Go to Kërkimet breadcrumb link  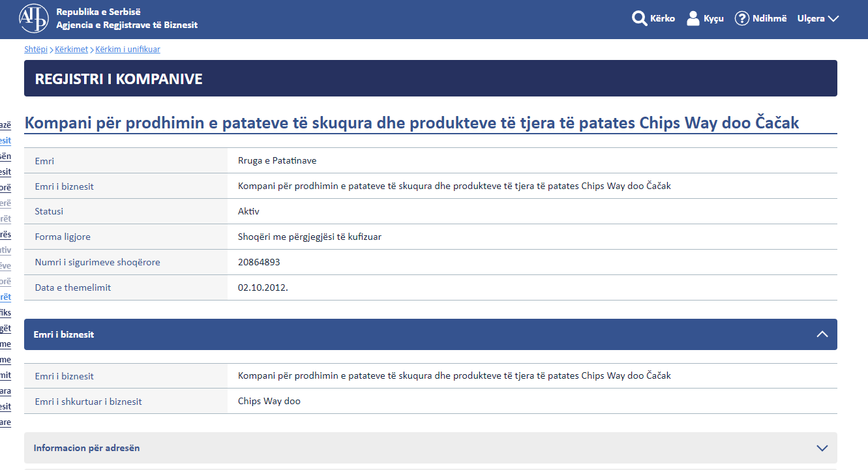72,50
